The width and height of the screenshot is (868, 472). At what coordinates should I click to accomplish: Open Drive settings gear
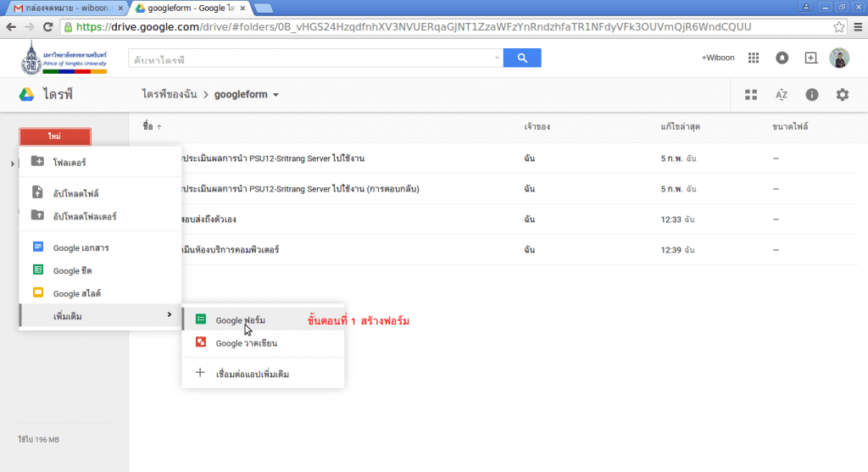[x=842, y=95]
